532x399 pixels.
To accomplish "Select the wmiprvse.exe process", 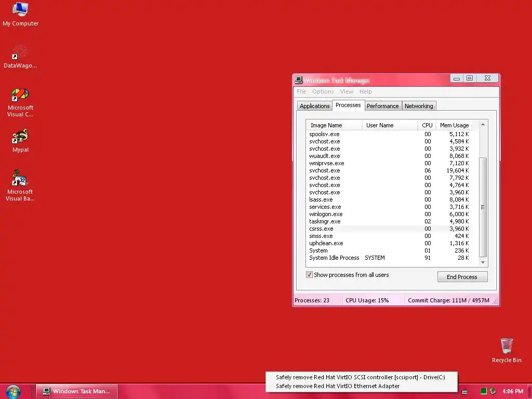I will [389, 163].
